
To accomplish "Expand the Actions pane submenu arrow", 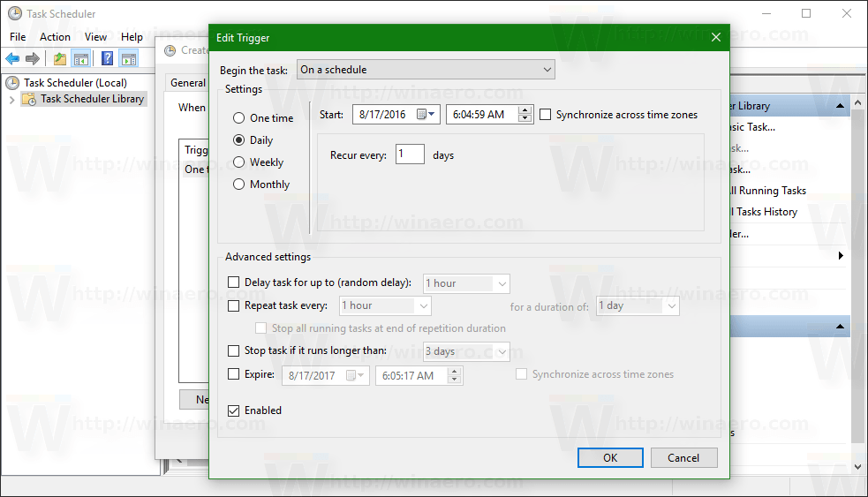I will tap(841, 256).
